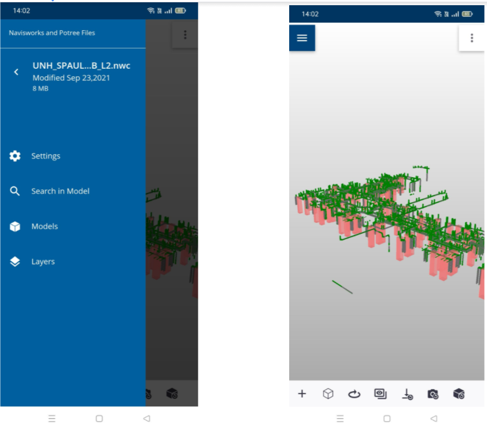Screen dimensions: 487x448
Task: Open the Layers panel
Action: (43, 262)
